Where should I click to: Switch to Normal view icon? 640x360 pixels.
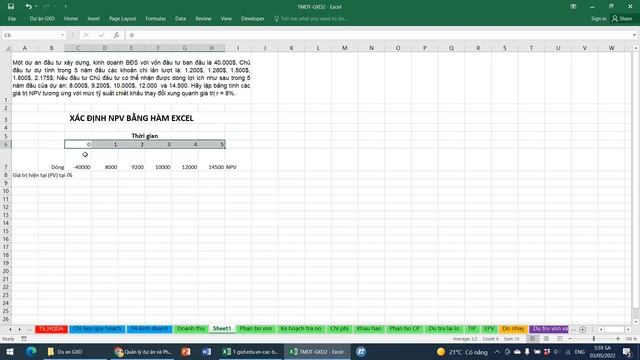pyautogui.click(x=533, y=339)
